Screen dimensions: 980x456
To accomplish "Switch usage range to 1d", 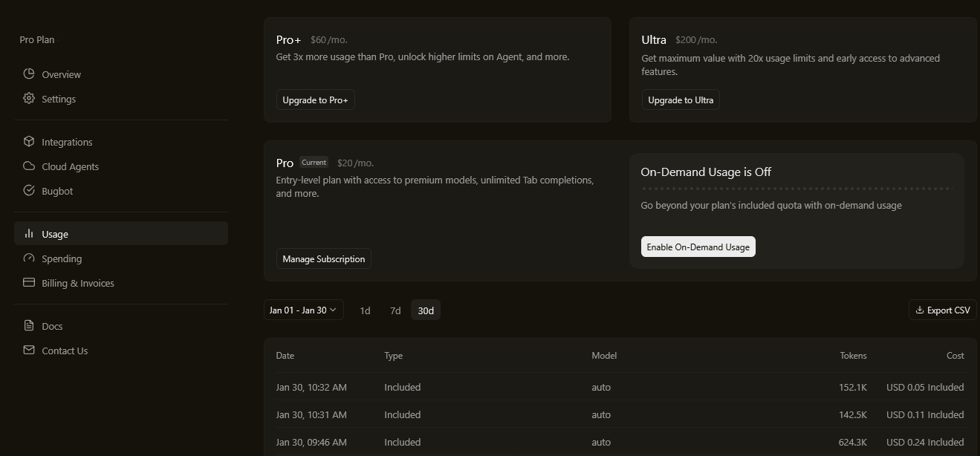I will 365,310.
